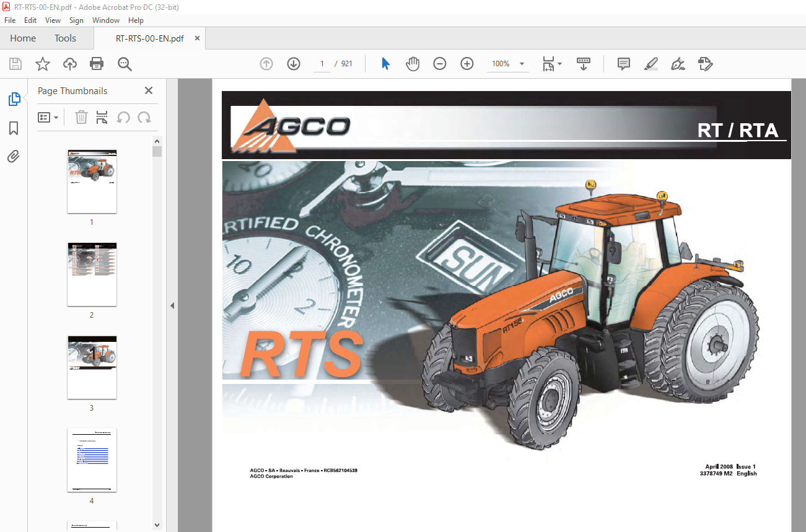
Task: Switch to the Tools tab
Action: (65, 38)
